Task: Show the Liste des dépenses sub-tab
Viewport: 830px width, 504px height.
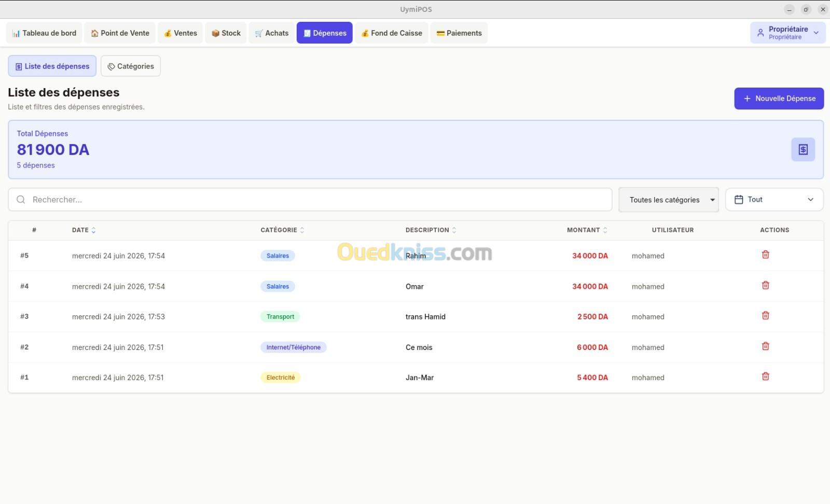Action: (52, 66)
